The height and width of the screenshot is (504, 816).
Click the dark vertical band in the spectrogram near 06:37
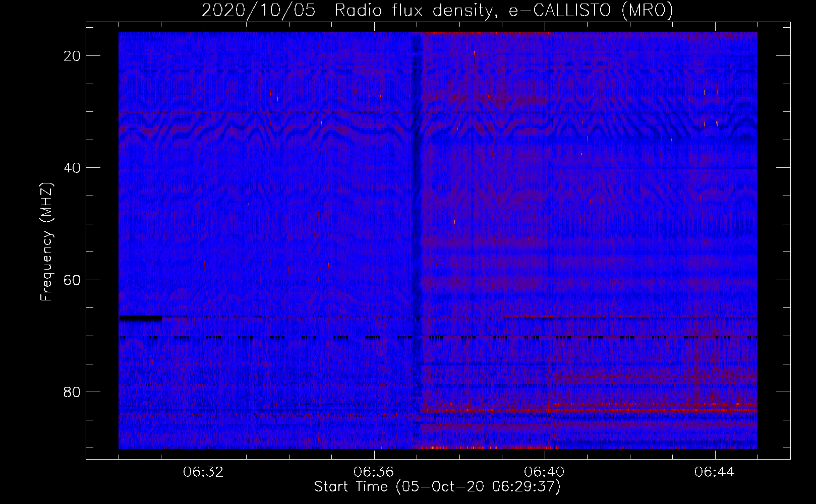(x=416, y=240)
